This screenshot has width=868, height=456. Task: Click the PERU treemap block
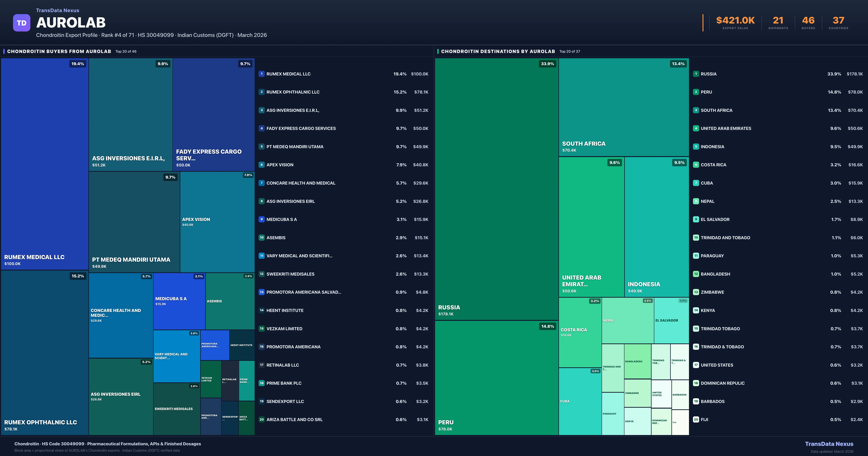[x=496, y=378]
